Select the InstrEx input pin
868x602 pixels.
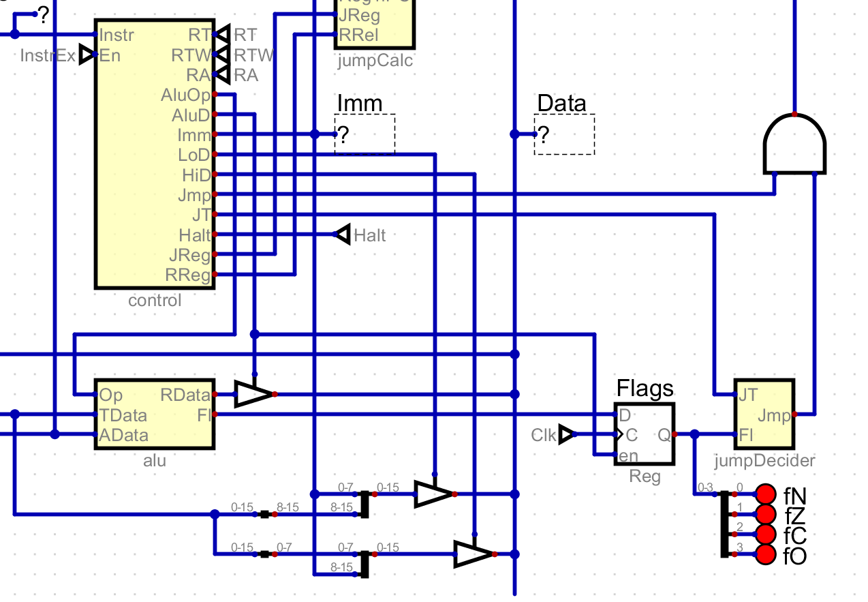click(x=87, y=55)
